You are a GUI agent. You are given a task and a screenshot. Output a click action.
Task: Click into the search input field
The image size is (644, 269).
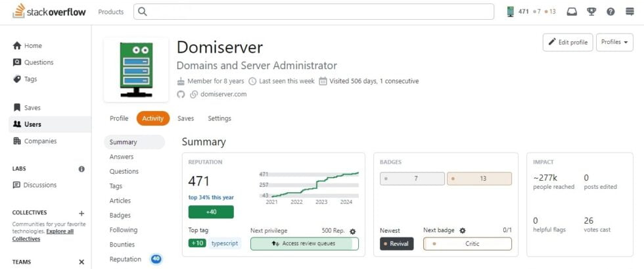coord(314,12)
